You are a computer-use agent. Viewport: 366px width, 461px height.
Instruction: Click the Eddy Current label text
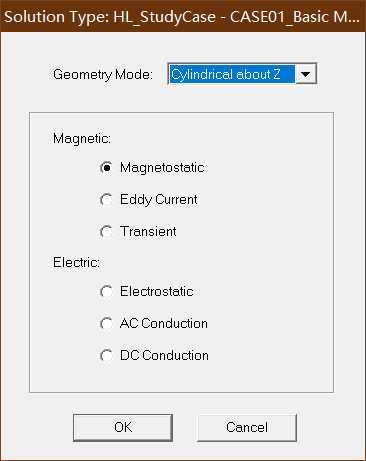[x=159, y=200]
